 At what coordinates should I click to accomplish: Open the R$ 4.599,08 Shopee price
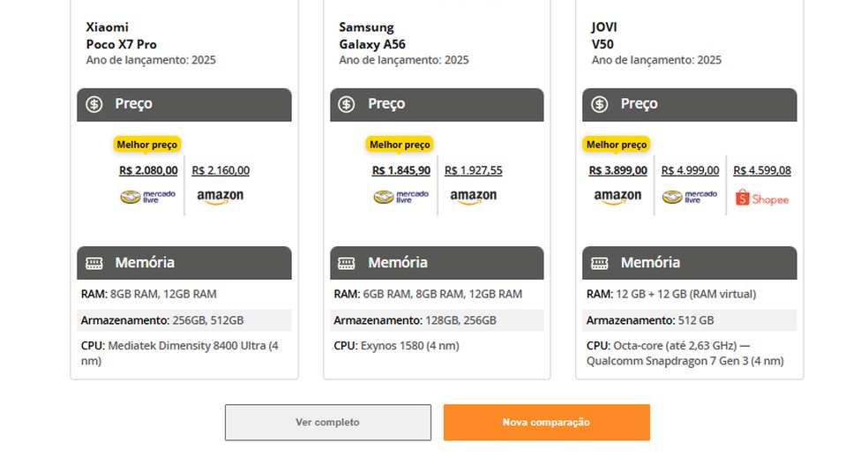coord(762,170)
